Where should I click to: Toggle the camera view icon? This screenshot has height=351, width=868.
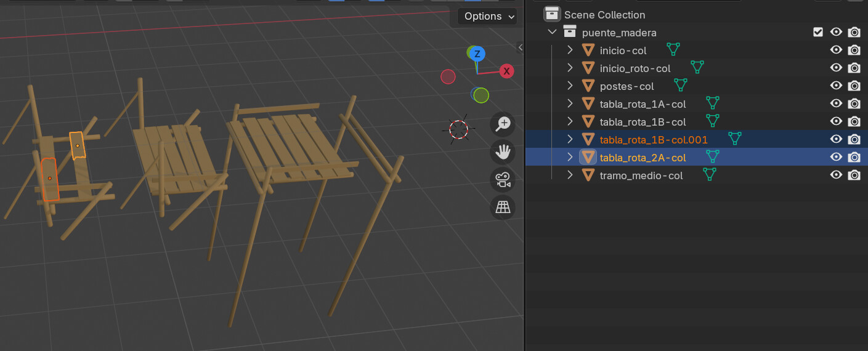pos(503,180)
